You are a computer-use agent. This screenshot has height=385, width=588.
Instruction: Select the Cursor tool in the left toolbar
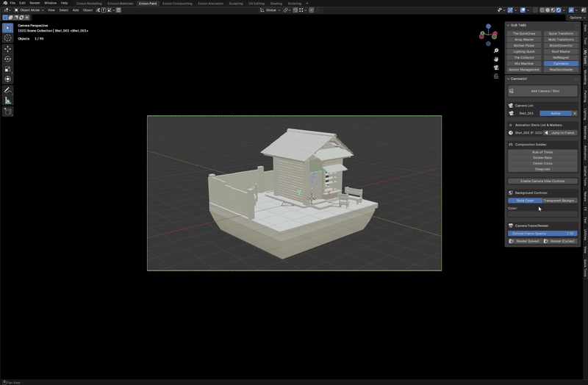click(7, 38)
